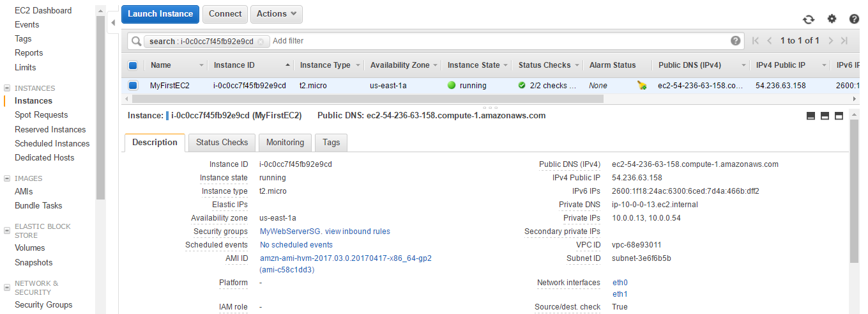Collapse the IMAGES sidebar section
This screenshot has height=314, width=868.
click(7, 178)
